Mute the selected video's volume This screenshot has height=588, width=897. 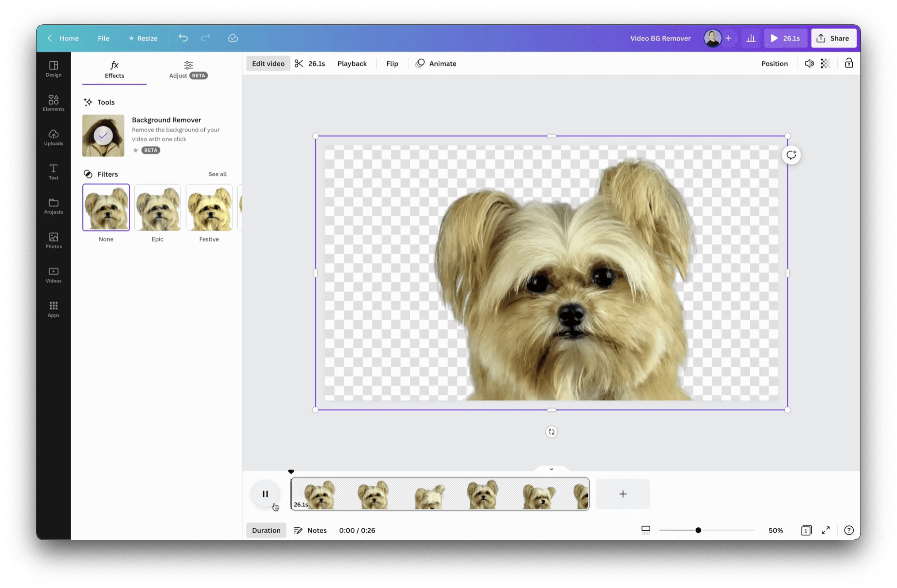(x=810, y=63)
